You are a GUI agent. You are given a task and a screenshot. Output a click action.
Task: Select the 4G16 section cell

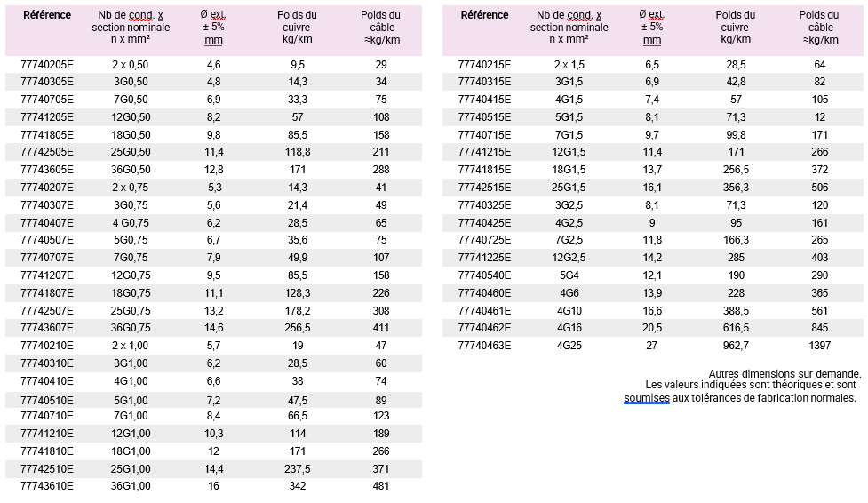point(569,327)
